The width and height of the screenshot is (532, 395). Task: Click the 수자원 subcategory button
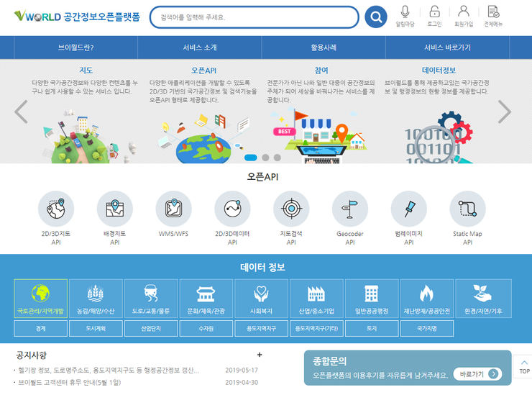pyautogui.click(x=206, y=328)
